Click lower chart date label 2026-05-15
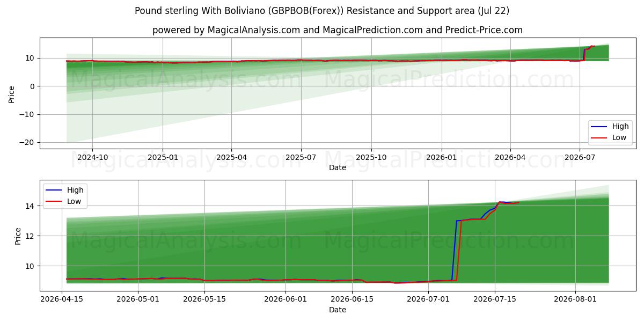This screenshot has height=322, width=644. click(x=204, y=299)
